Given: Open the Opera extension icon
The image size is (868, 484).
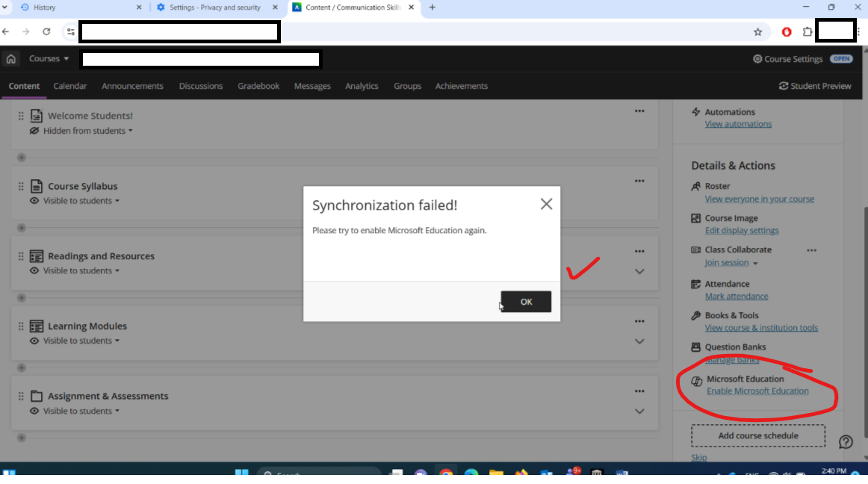Looking at the screenshot, I should click(x=787, y=32).
